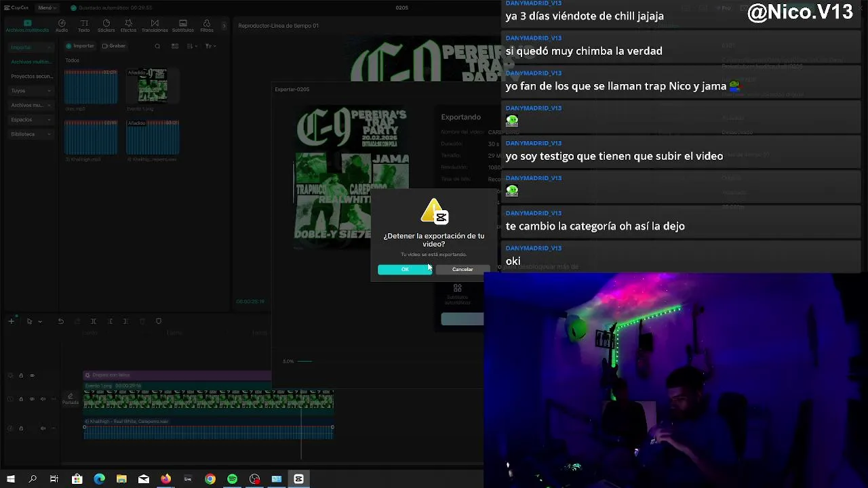Toggle visibility eye of the text track
The image size is (868, 488).
(32, 375)
